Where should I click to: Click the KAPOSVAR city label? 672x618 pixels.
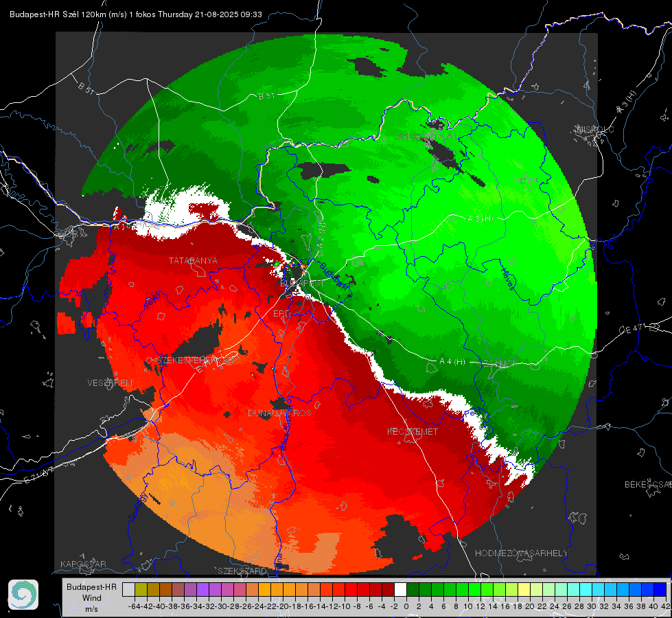tap(83, 564)
